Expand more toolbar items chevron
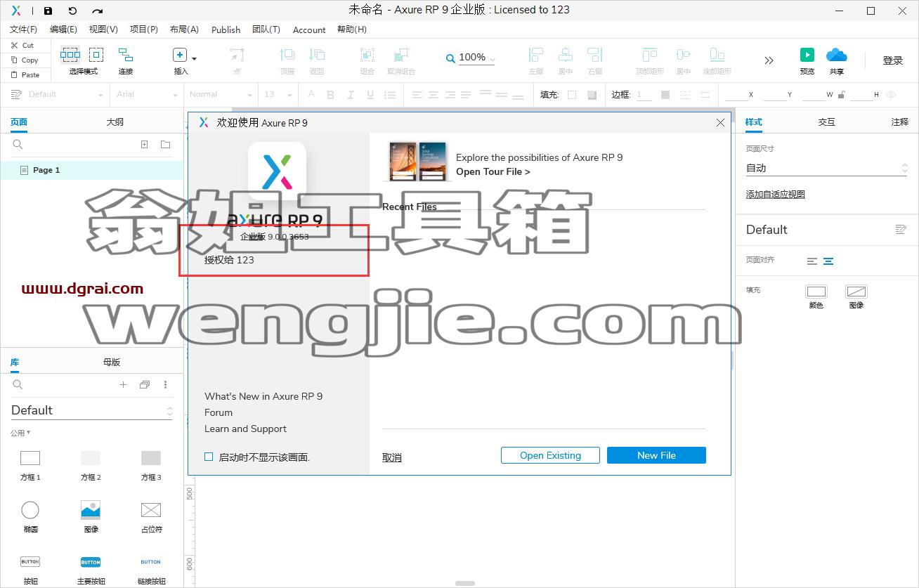Image resolution: width=919 pixels, height=588 pixels. pos(769,60)
